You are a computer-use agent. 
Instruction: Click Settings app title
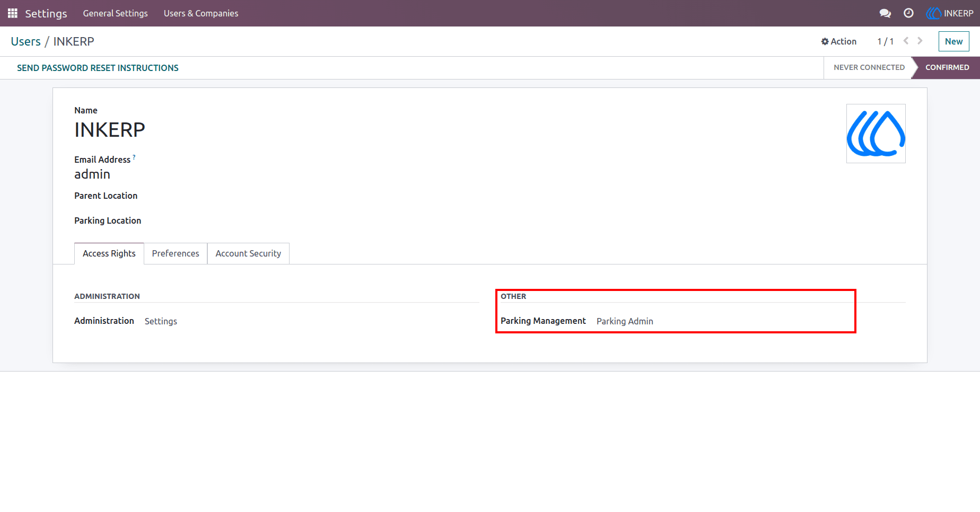tap(46, 13)
